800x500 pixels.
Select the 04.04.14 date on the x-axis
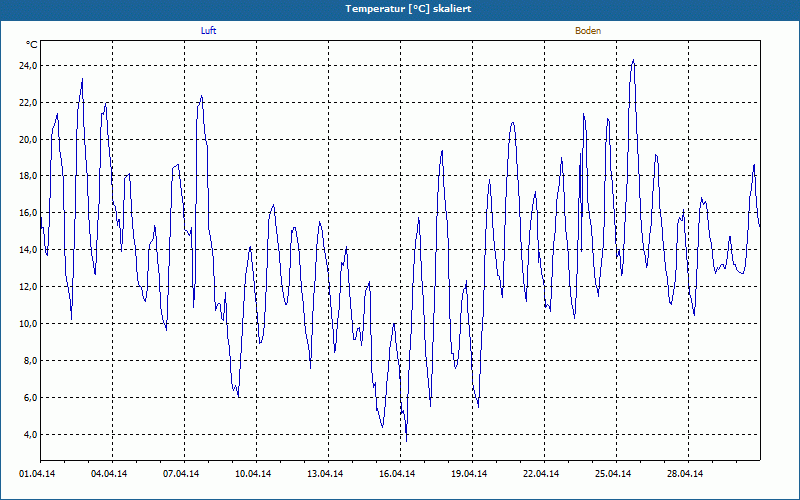pyautogui.click(x=109, y=474)
